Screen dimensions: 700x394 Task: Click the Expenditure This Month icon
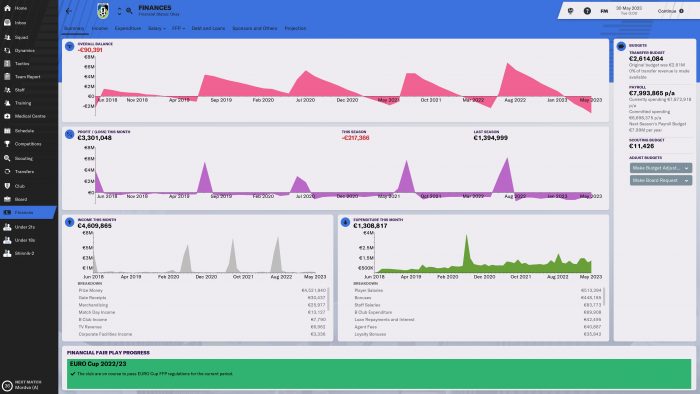pos(345,222)
